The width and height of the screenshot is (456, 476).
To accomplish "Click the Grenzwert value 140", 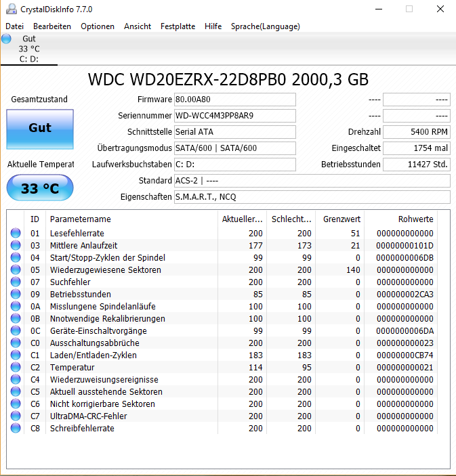I will click(353, 269).
